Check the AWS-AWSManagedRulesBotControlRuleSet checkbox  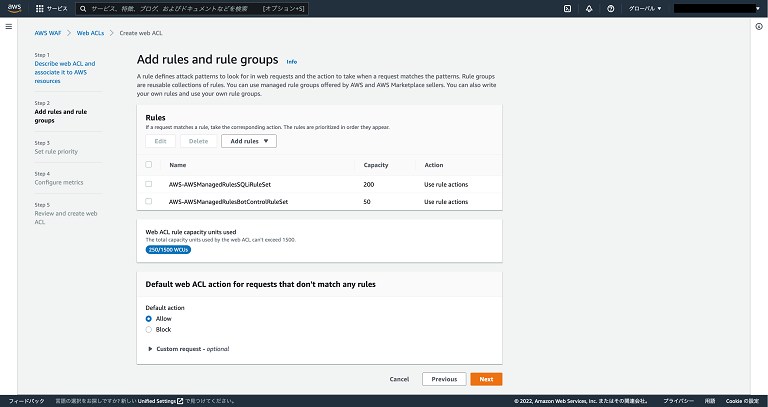point(149,201)
